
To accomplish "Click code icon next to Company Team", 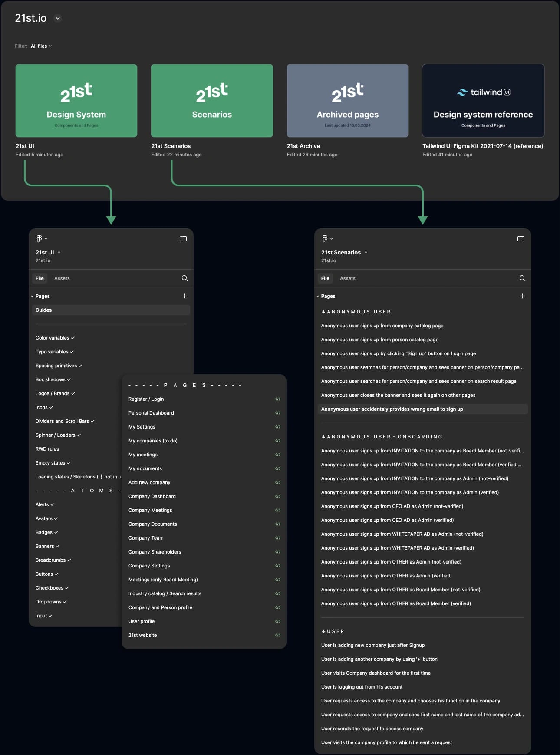I will [278, 538].
